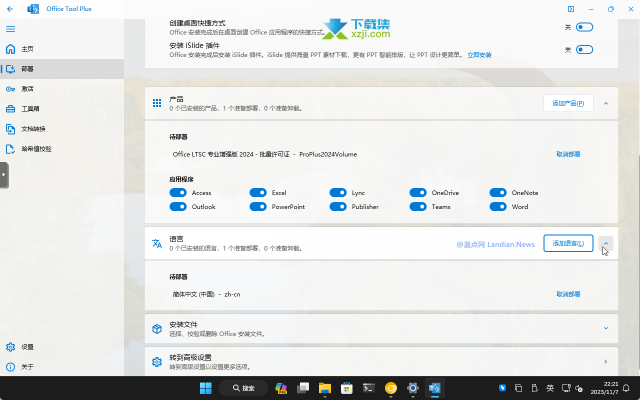The height and width of the screenshot is (400, 640).
Task: Disable the OneNote application toggle
Action: [x=498, y=193]
